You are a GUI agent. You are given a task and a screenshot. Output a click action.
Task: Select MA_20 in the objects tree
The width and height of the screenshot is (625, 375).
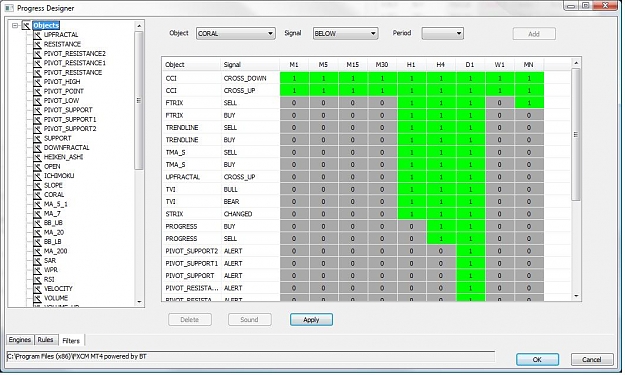(54, 232)
